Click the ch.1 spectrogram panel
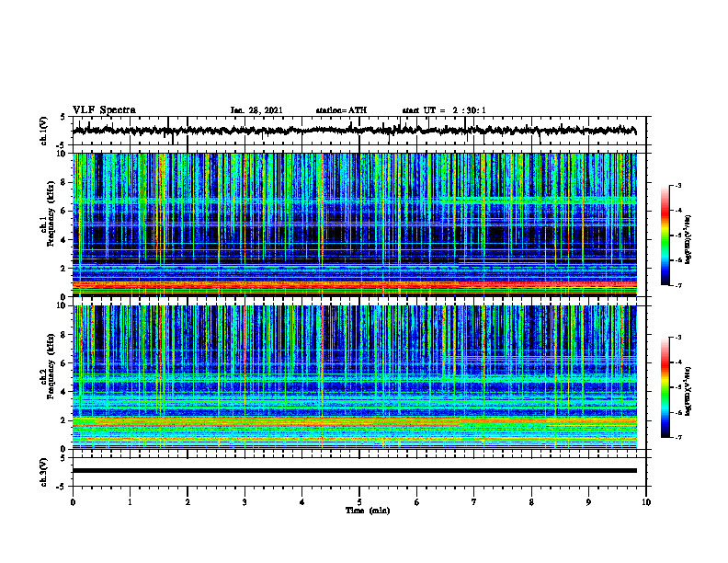This screenshot has width=728, height=563. [354, 224]
